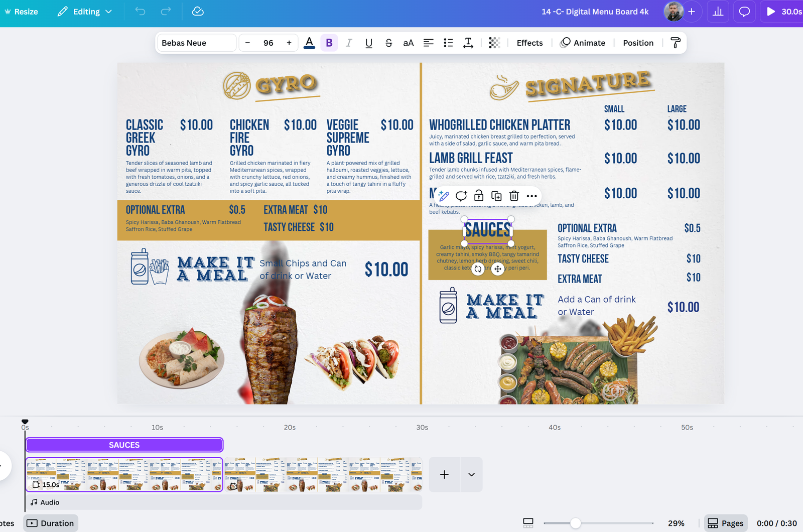The width and height of the screenshot is (803, 532).
Task: Expand add page options chevron
Action: [x=471, y=474]
